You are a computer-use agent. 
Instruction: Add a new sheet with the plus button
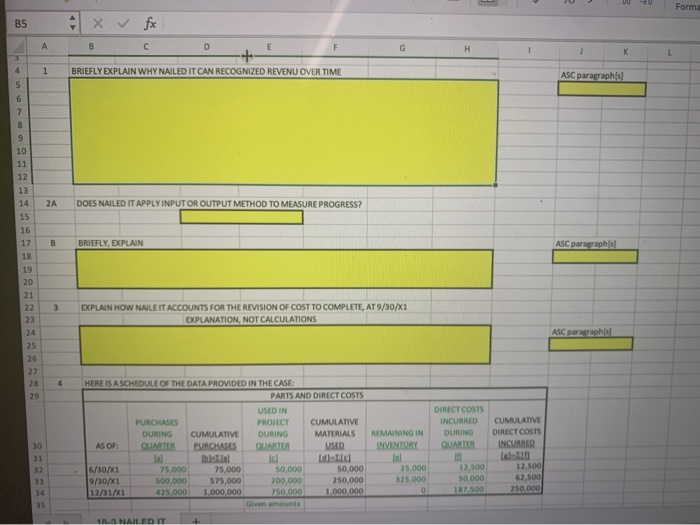(196, 521)
